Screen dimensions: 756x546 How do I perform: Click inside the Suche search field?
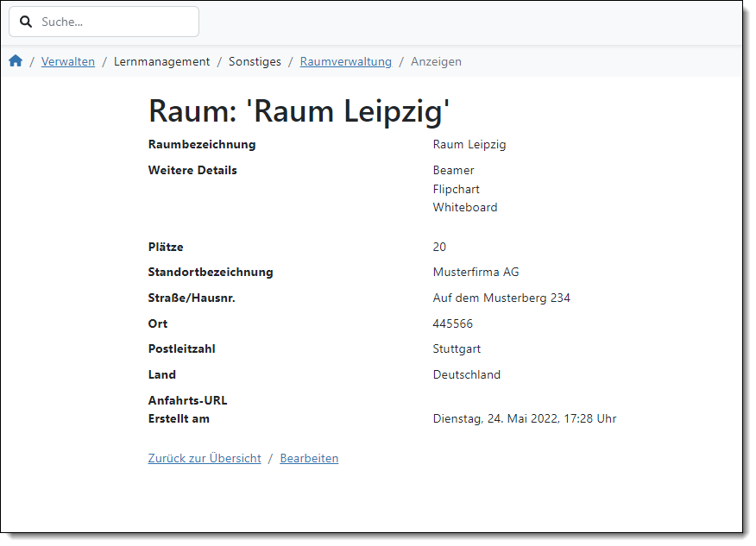[112, 21]
